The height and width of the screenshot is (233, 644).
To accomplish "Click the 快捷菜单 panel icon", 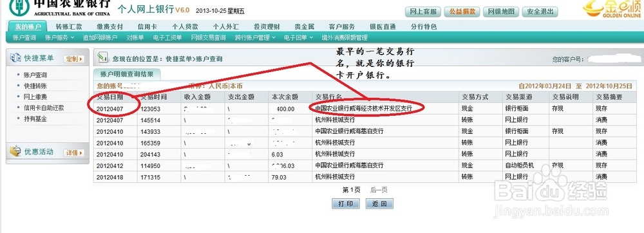I will click(x=15, y=58).
